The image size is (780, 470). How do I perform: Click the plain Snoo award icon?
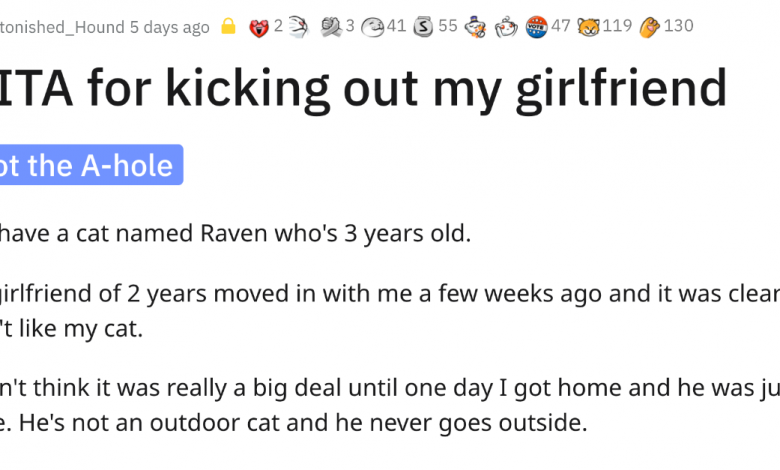tap(506, 26)
